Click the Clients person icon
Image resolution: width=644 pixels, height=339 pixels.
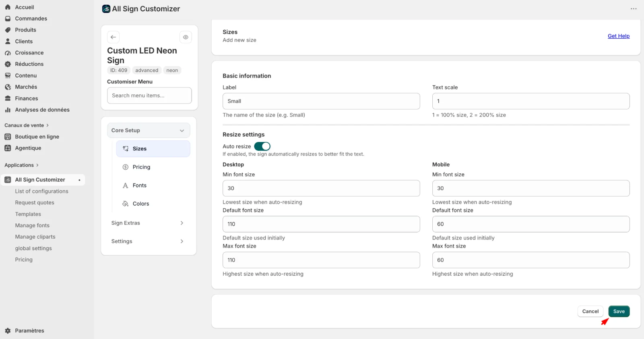(x=8, y=41)
